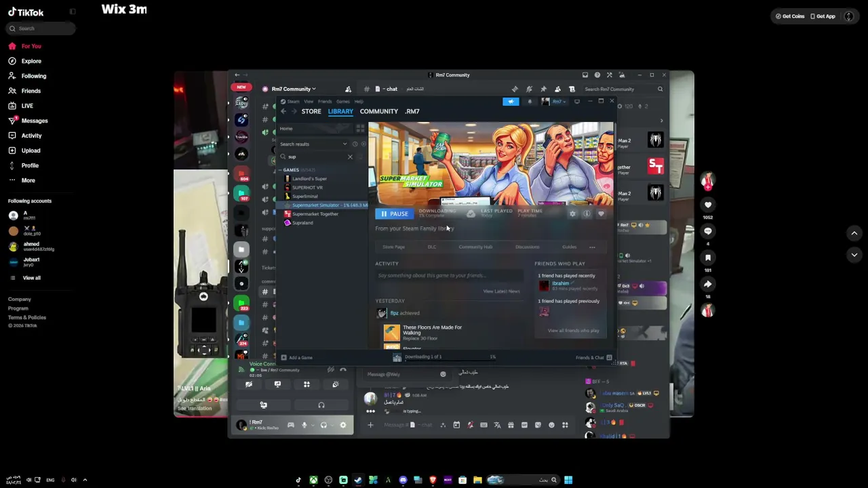Open Steam's LIBRARY tab
868x488 pixels.
click(x=340, y=111)
